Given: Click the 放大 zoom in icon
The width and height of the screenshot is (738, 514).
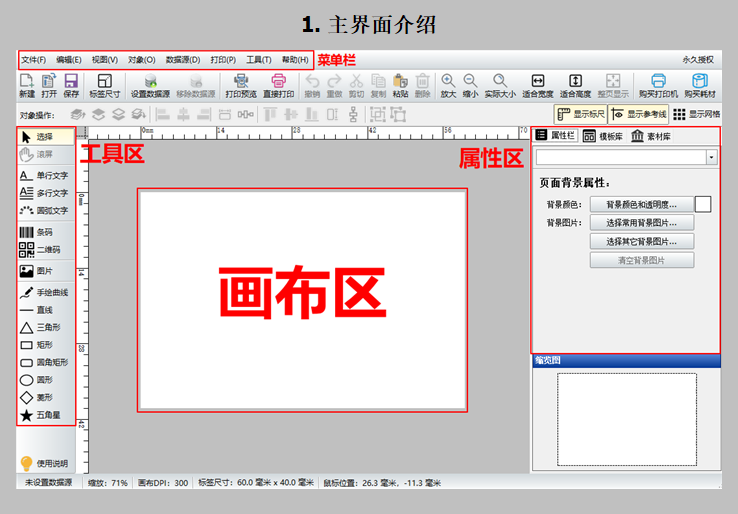Looking at the screenshot, I should 448,86.
